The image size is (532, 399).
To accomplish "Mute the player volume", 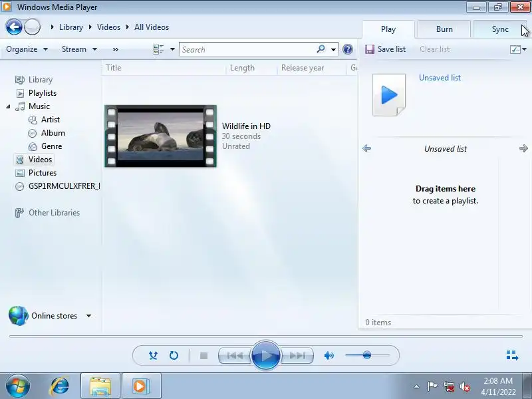I will [329, 356].
